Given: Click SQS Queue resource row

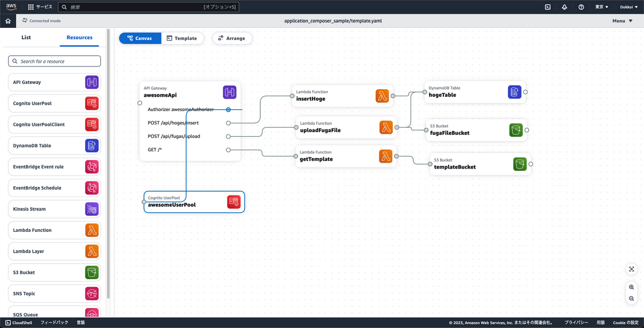Looking at the screenshot, I should coord(55,312).
